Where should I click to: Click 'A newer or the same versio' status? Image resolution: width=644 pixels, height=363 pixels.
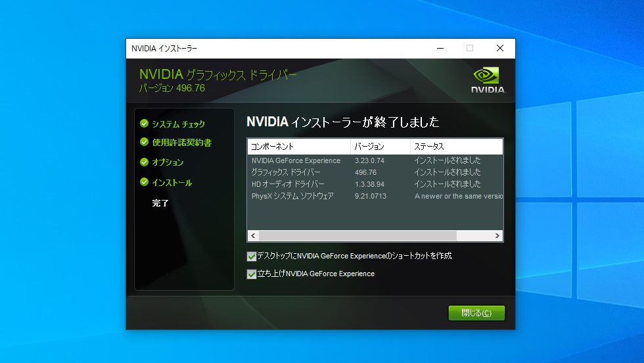[x=459, y=197]
